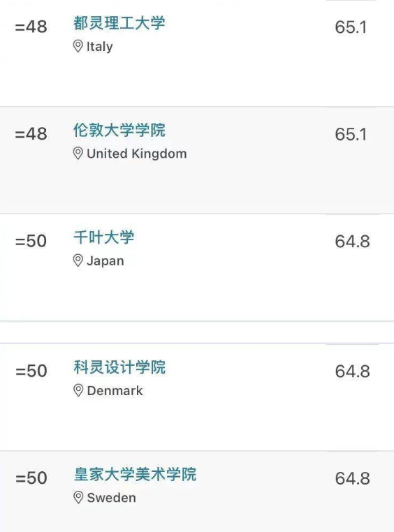Click the location pin icon beside Sweden
The width and height of the screenshot is (394, 532).
click(78, 498)
